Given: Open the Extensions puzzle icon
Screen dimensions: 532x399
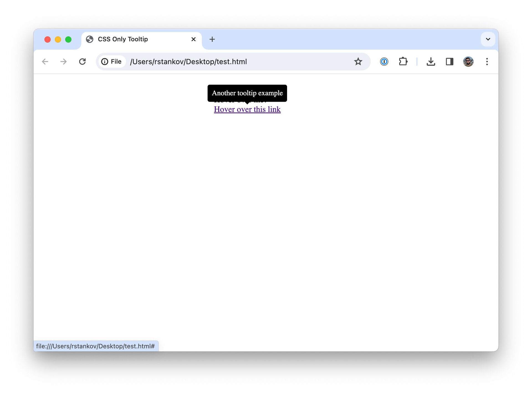Looking at the screenshot, I should (x=403, y=62).
